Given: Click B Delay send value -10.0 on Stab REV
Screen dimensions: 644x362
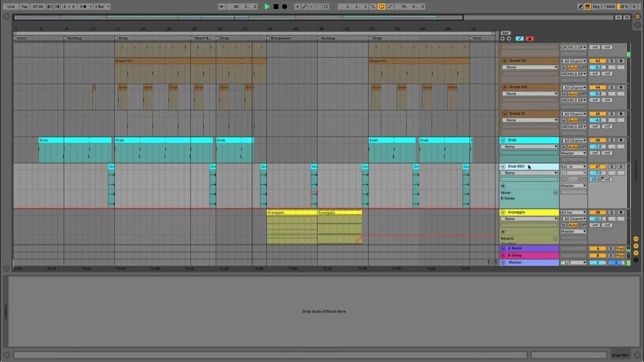Looking at the screenshot, I should point(595,179).
